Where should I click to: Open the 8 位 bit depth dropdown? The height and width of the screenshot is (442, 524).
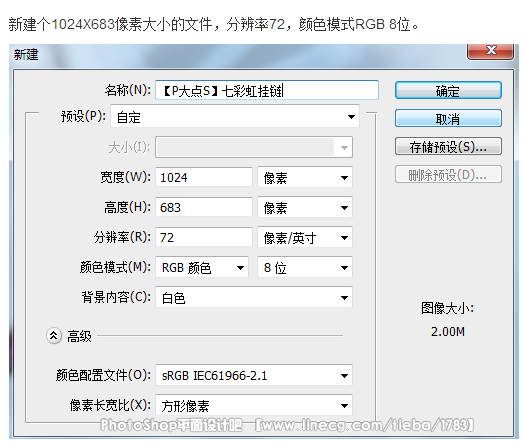(305, 267)
